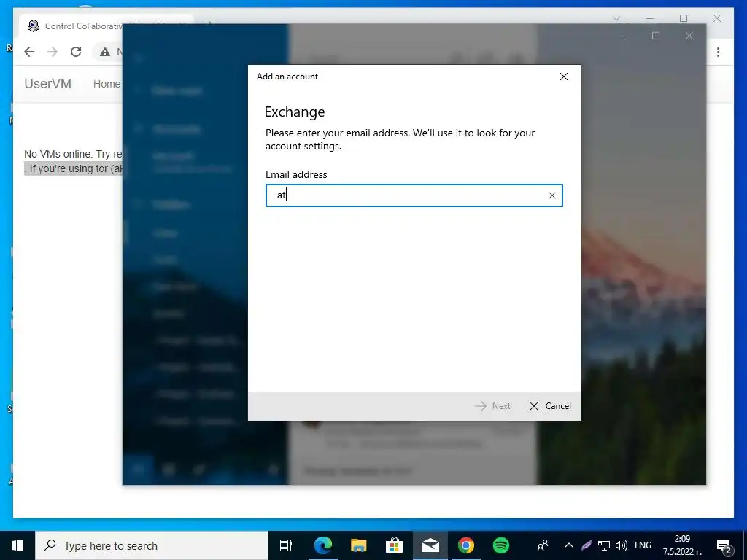The height and width of the screenshot is (560, 747).
Task: Click the feather tray icon
Action: coord(586,545)
